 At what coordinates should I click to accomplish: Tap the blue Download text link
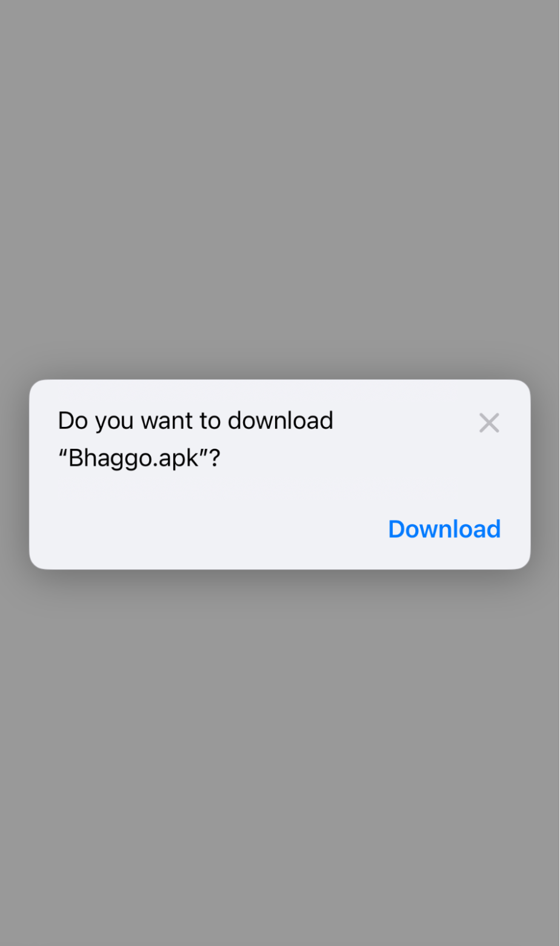[444, 529]
